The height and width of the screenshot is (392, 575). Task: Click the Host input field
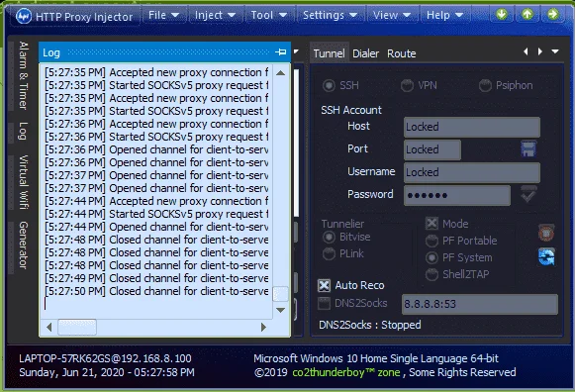(472, 127)
